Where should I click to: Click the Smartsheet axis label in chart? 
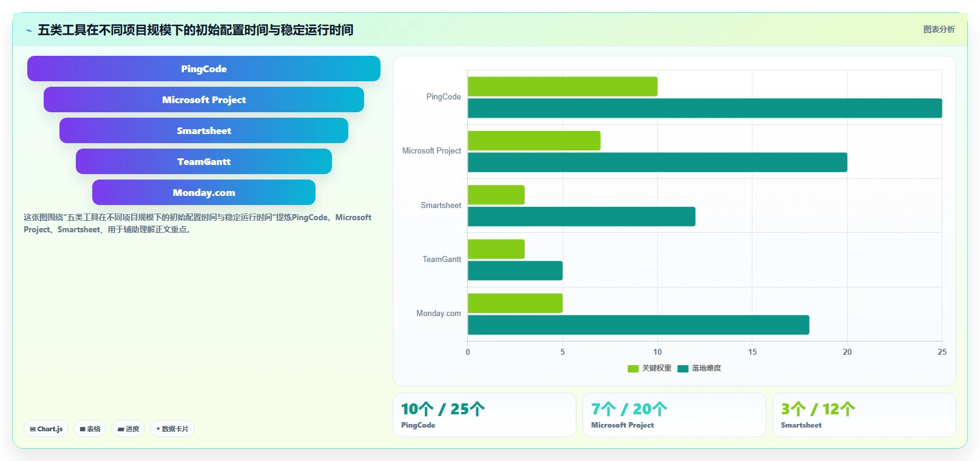pyautogui.click(x=441, y=206)
